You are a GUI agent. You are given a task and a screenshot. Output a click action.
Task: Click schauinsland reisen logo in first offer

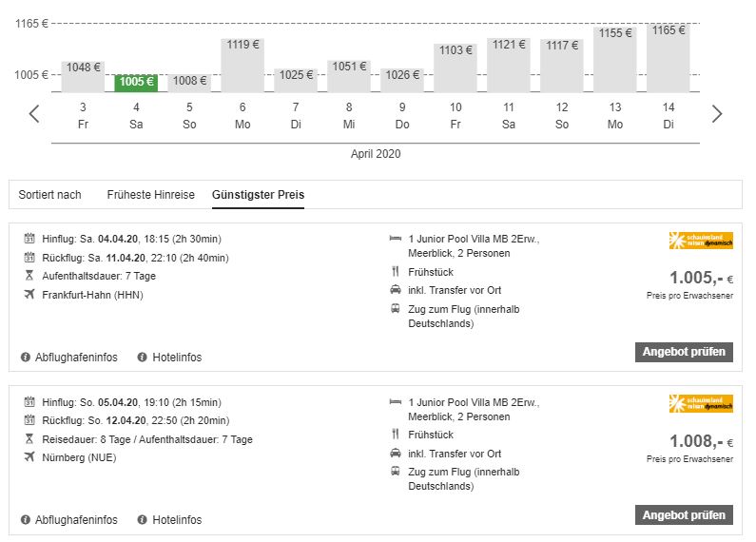701,242
